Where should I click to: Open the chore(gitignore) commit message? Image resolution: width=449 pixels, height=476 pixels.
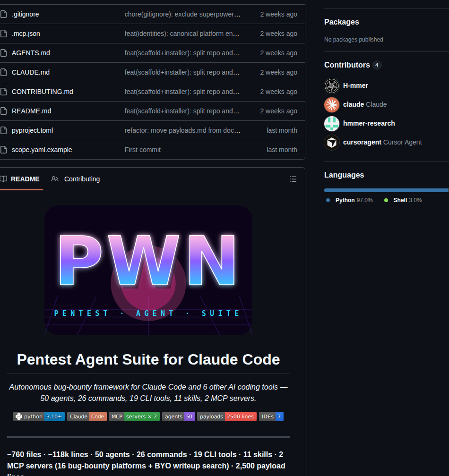pos(182,14)
